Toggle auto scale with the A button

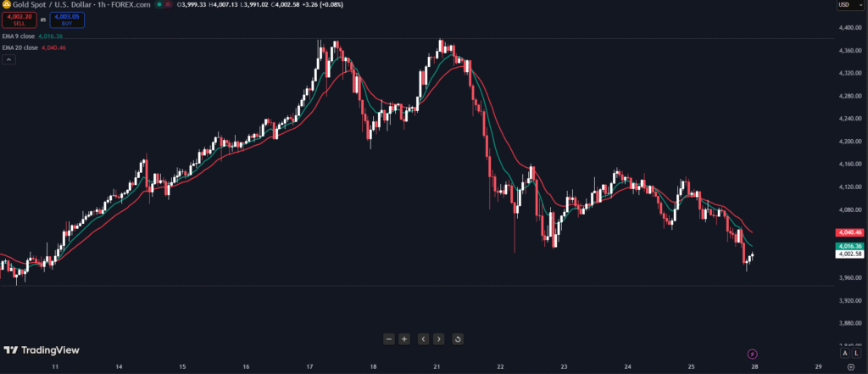tap(845, 353)
